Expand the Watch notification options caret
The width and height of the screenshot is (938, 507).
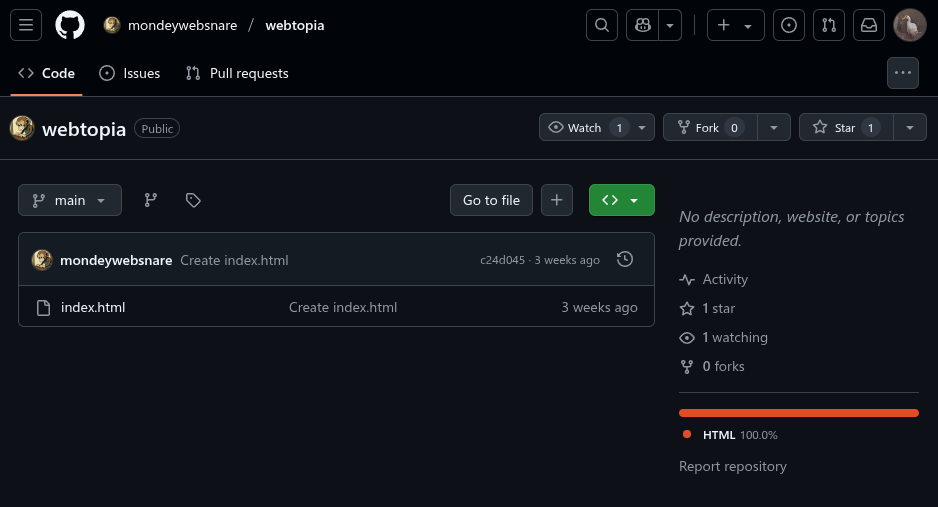642,127
